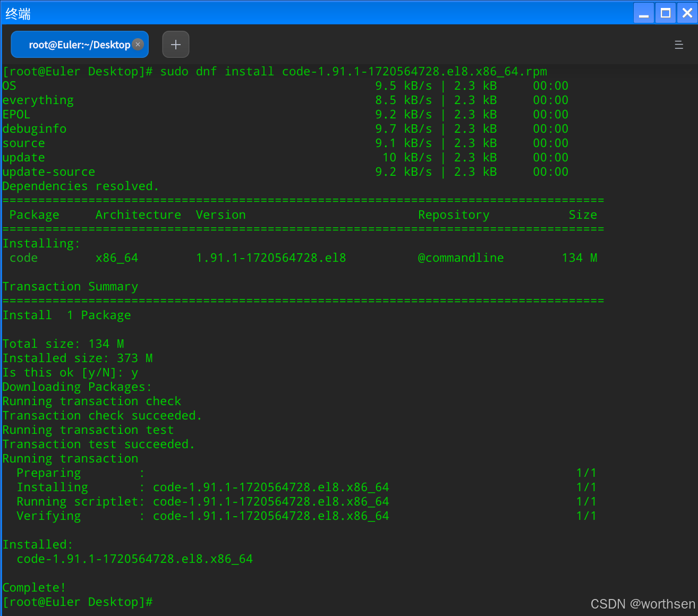Click the EPOL repository line
698x616 pixels.
click(16, 114)
